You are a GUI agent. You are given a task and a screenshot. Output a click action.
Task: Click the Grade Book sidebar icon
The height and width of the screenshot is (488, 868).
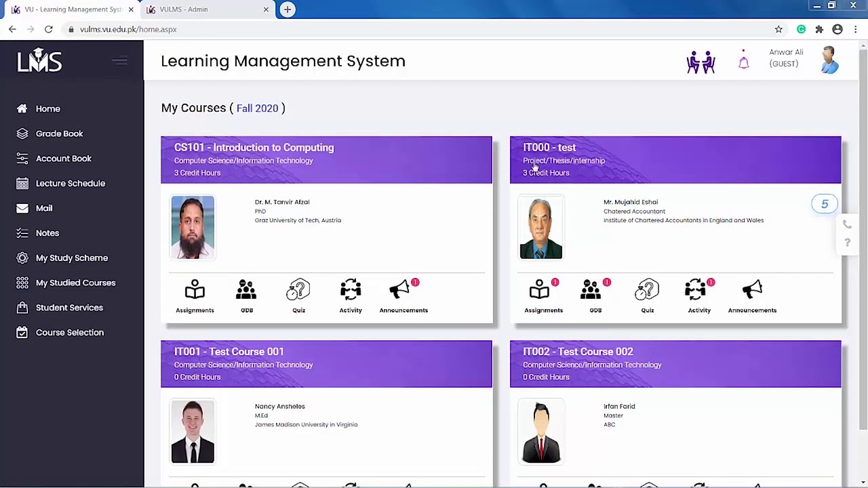point(22,134)
